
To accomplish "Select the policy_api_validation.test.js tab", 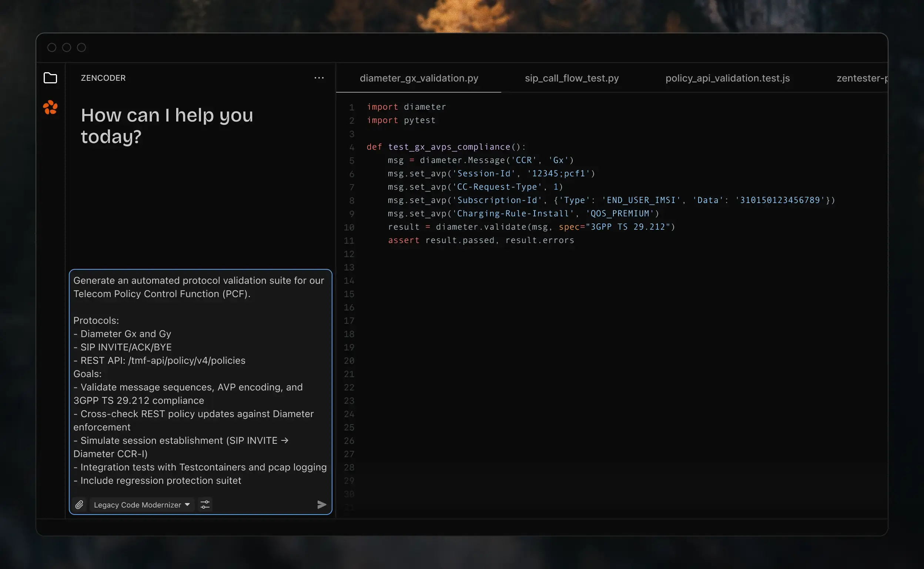I will (727, 78).
